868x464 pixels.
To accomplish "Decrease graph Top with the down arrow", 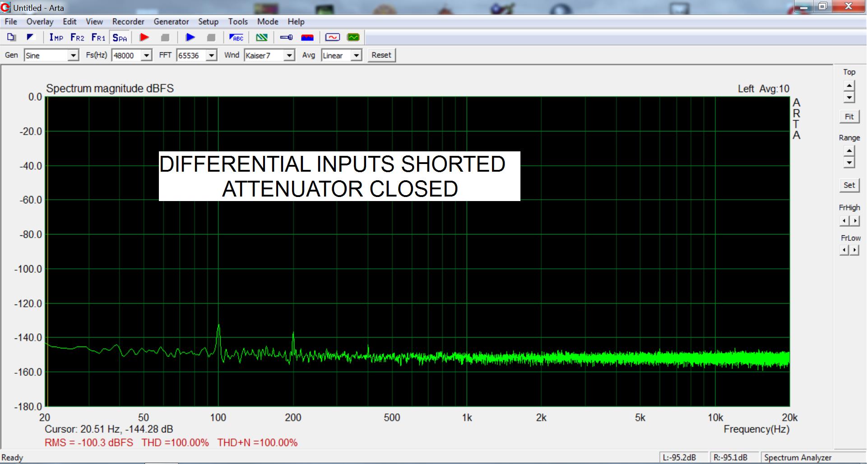I will point(849,97).
